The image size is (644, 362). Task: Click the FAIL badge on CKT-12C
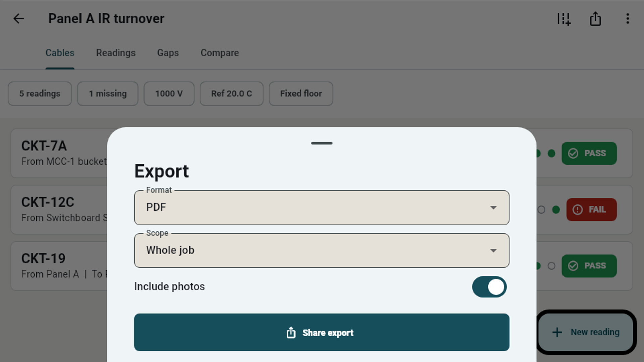(x=591, y=209)
